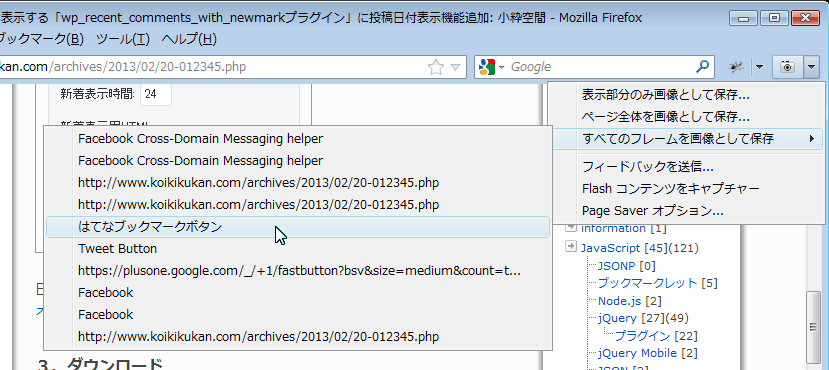829x370 pixels.
Task: Click the search magnifier icon
Action: point(702,67)
